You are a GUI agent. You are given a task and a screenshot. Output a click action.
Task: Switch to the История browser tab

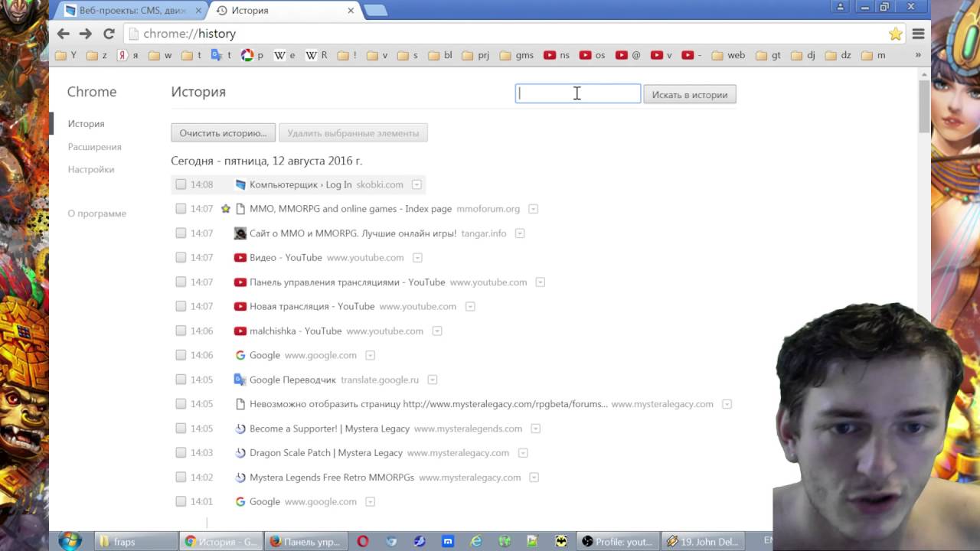pos(285,11)
